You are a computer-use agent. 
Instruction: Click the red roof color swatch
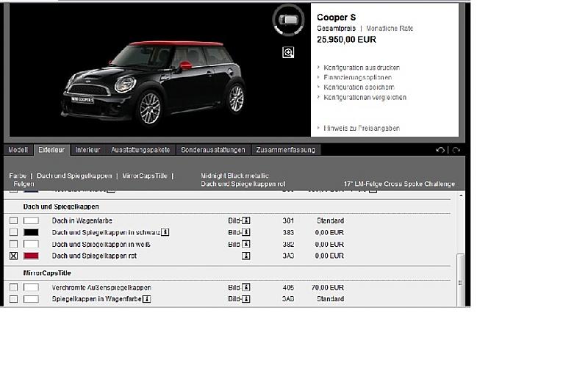click(x=31, y=256)
